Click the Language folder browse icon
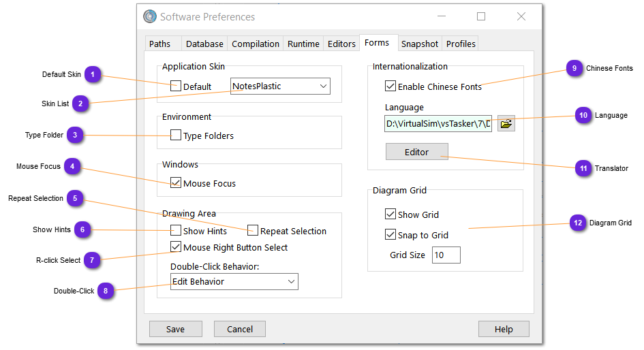This screenshot has width=644, height=350. click(x=506, y=124)
